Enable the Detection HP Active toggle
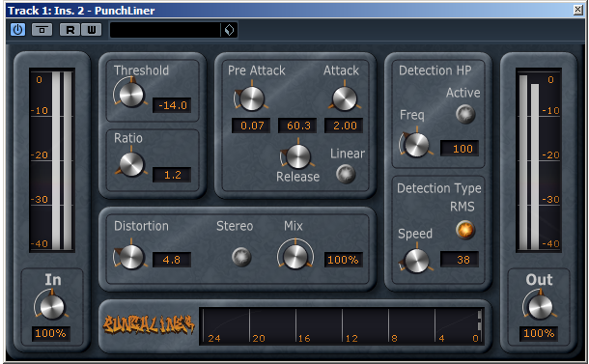 coord(465,114)
